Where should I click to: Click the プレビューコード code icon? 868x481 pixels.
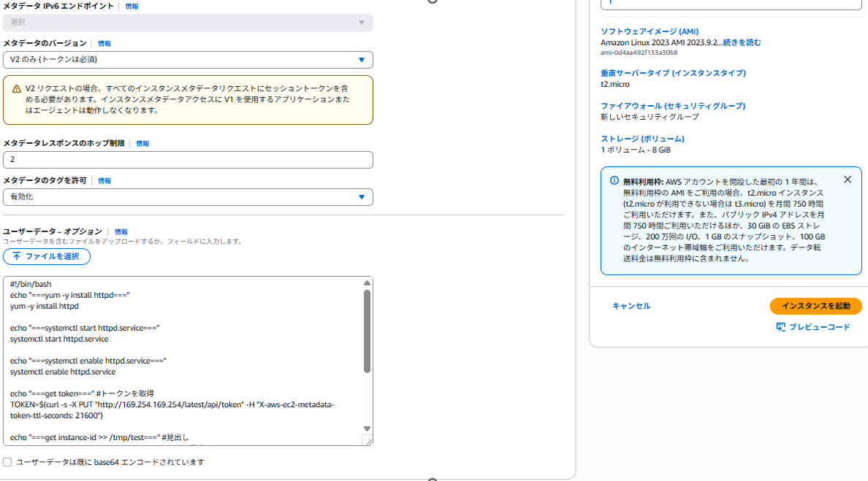coord(782,327)
